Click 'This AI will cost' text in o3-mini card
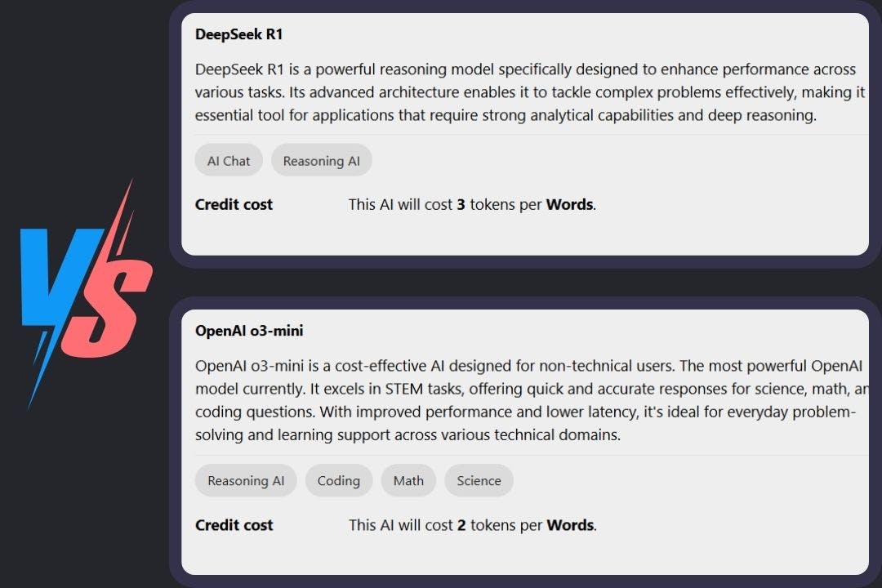This screenshot has width=882, height=588. coord(400,525)
